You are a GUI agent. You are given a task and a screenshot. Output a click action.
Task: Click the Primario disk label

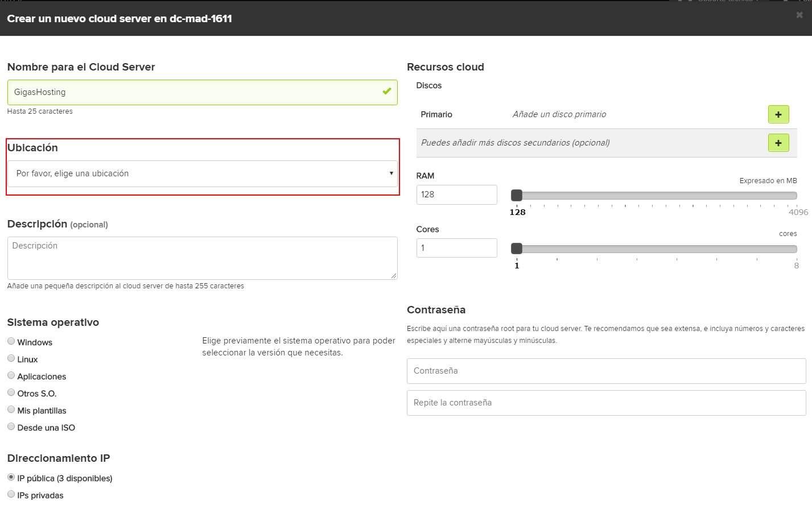[436, 114]
